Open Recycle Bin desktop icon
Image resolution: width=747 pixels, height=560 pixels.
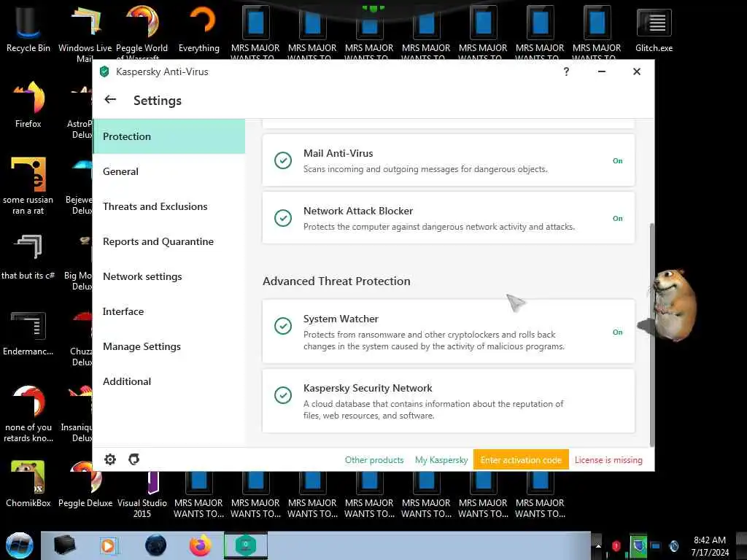[x=28, y=28]
